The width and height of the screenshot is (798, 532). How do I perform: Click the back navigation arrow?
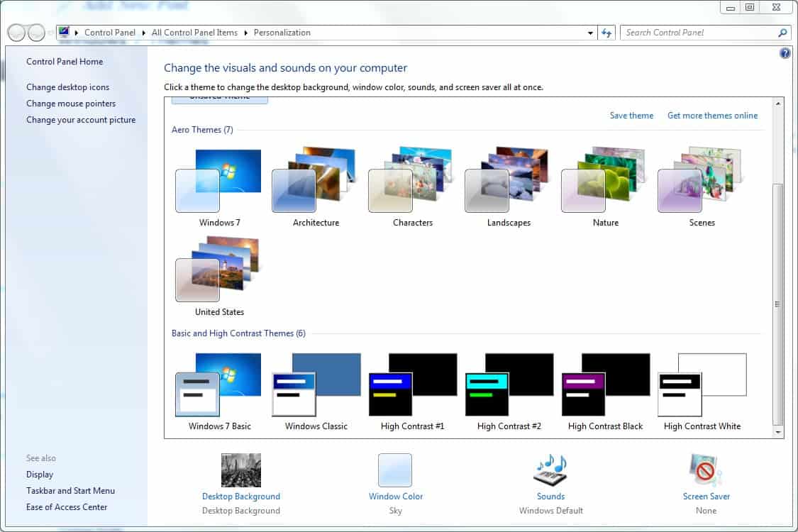click(14, 32)
